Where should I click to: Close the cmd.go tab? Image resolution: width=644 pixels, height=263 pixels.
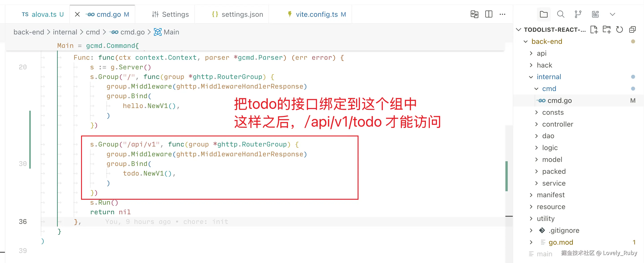point(77,15)
